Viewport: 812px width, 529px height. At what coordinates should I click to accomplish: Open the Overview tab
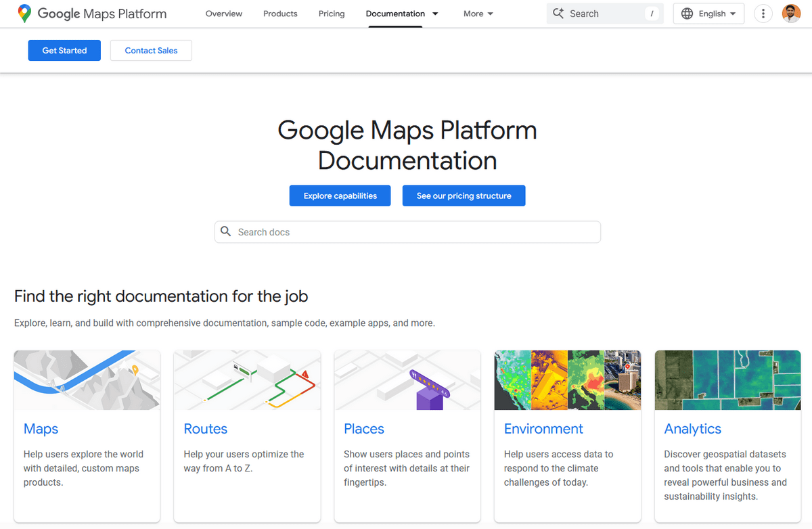tap(224, 14)
